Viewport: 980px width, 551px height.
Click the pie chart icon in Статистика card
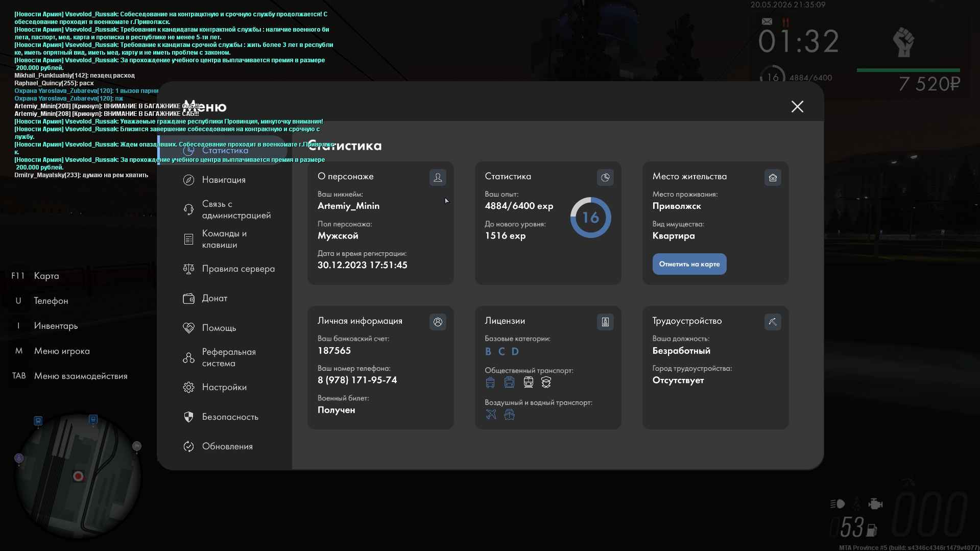pyautogui.click(x=605, y=177)
